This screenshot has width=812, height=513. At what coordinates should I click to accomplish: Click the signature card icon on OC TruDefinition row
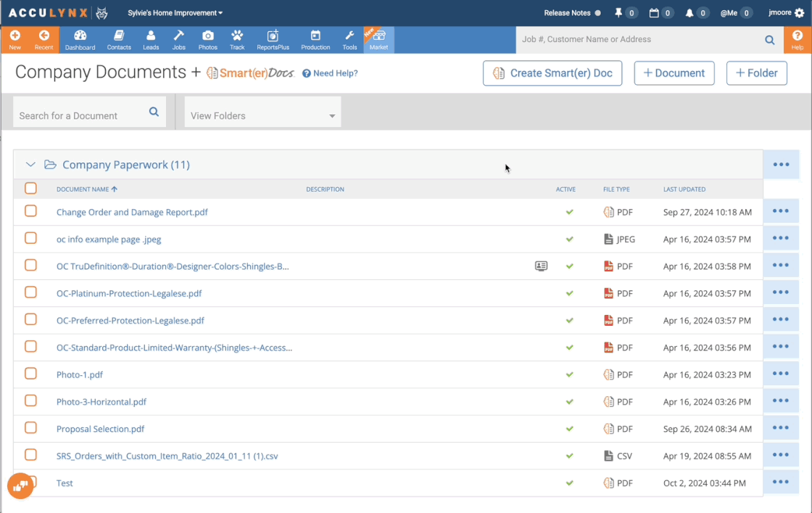click(541, 266)
